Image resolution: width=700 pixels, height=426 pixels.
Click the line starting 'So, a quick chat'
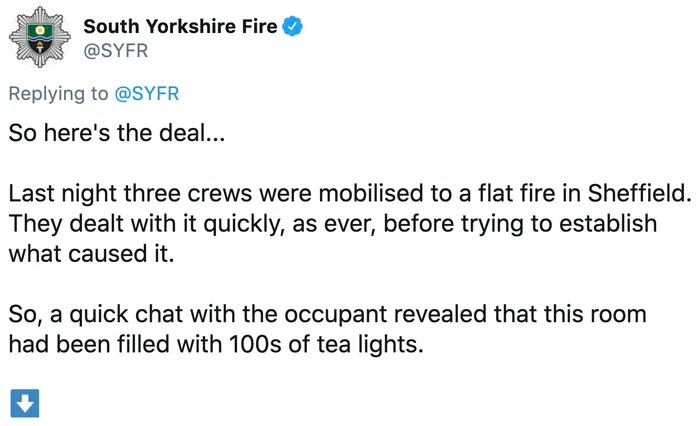[x=328, y=314]
